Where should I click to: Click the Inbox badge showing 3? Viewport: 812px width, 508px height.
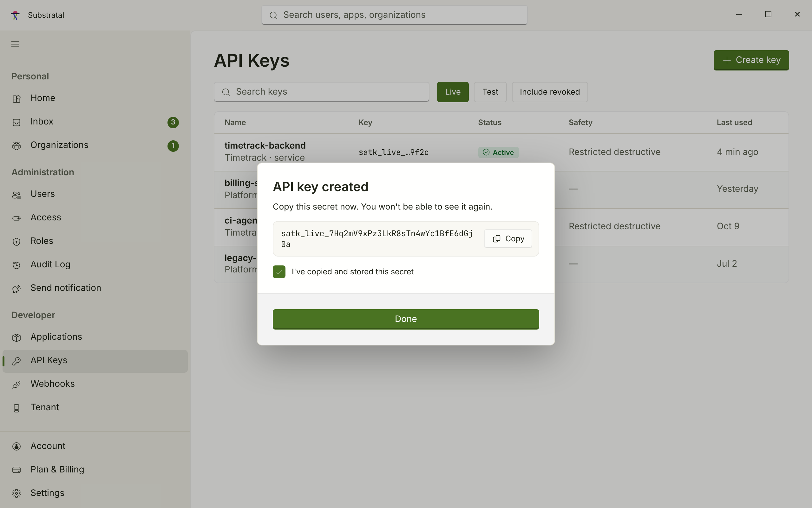pyautogui.click(x=173, y=122)
